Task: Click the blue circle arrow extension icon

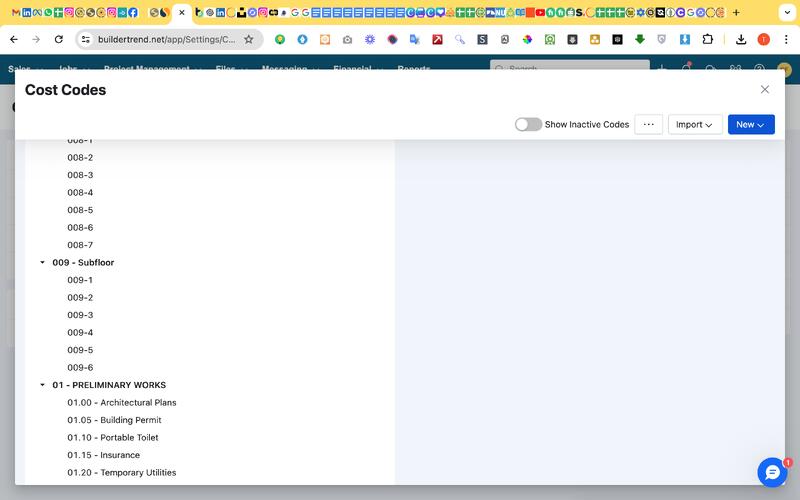Action: click(302, 39)
